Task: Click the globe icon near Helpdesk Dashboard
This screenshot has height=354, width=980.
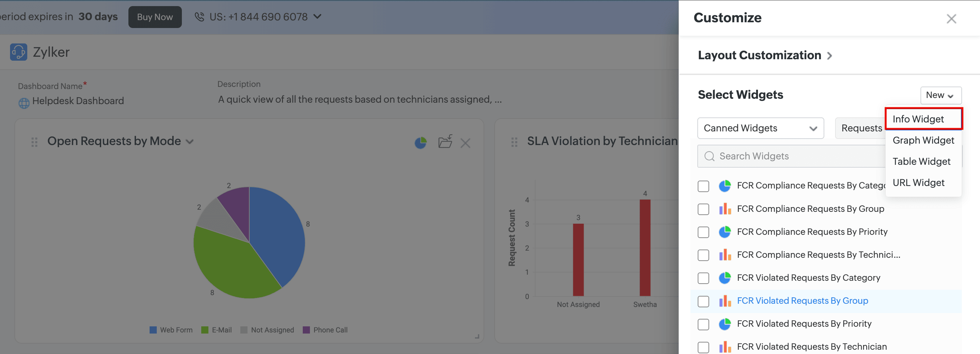Action: pyautogui.click(x=24, y=103)
